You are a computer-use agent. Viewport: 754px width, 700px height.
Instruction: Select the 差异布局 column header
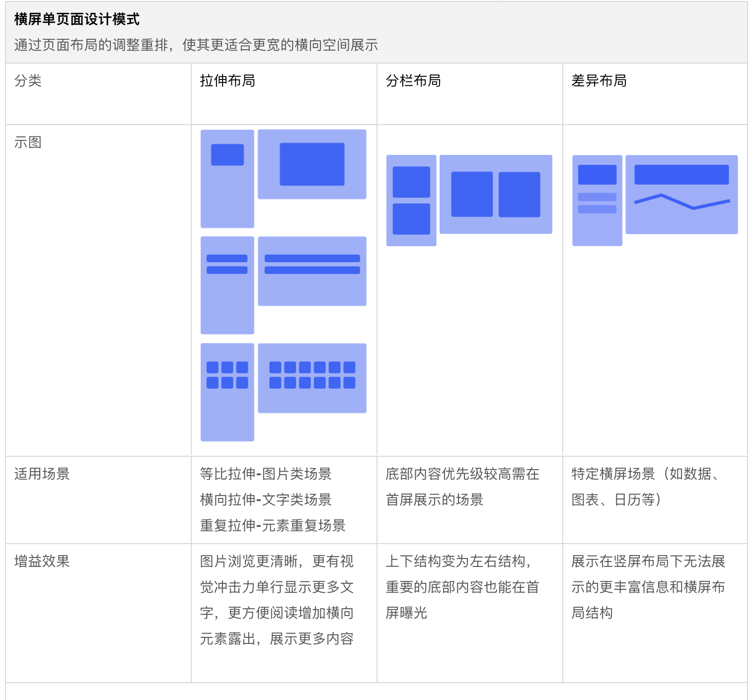pyautogui.click(x=655, y=94)
